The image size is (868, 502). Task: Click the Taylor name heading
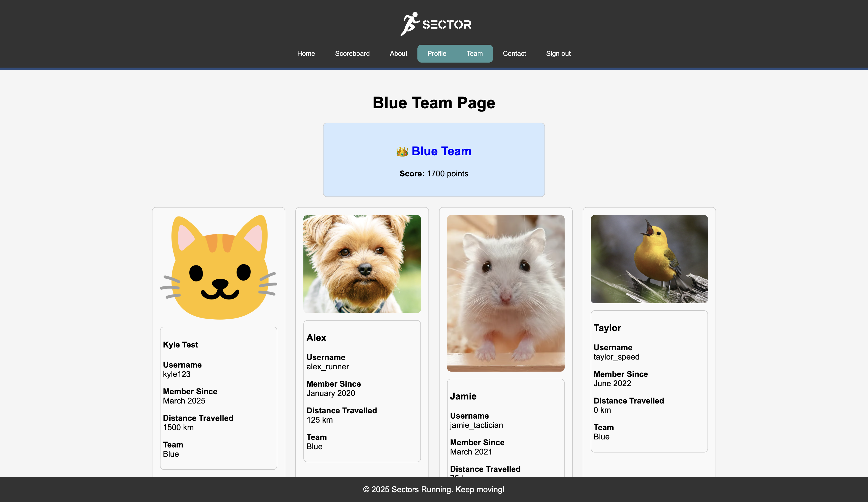607,328
